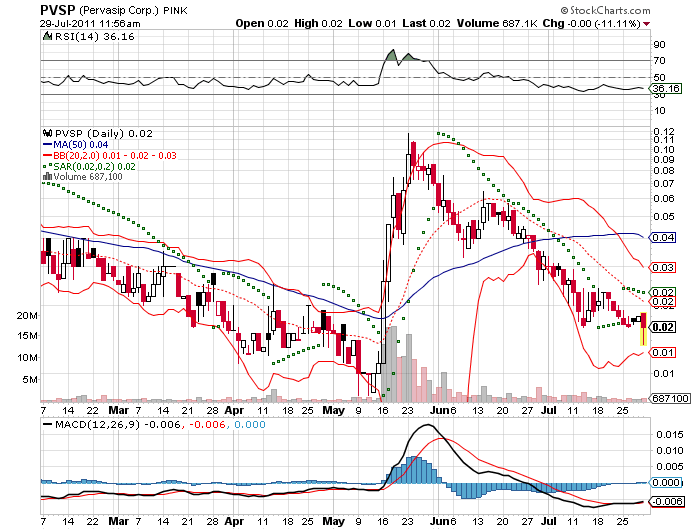Image resolution: width=700 pixels, height=530 pixels.
Task: Click the 10M volume axis label
Action: pos(27,358)
